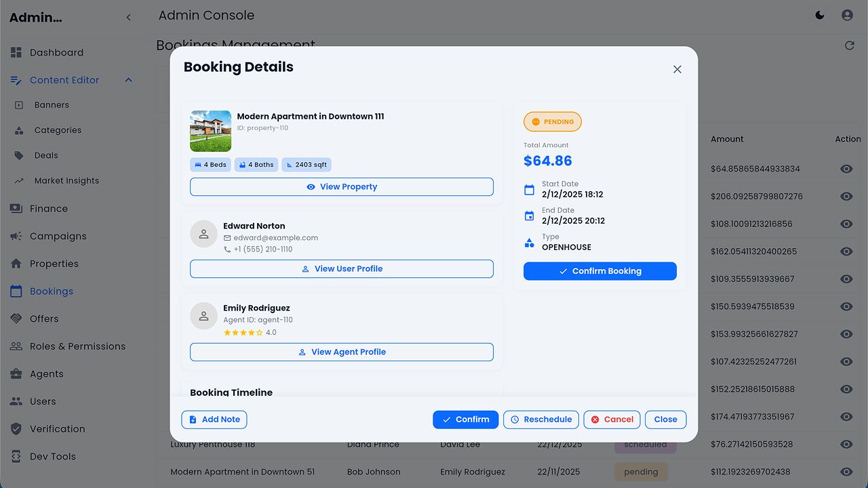Open user account profile icon
Viewport: 868px width, 488px height.
[x=847, y=15]
